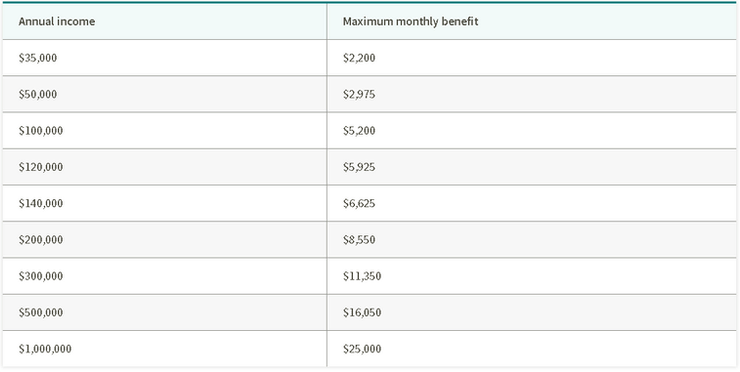
Task: Select the $140,000 income cell
Action: click(x=164, y=203)
